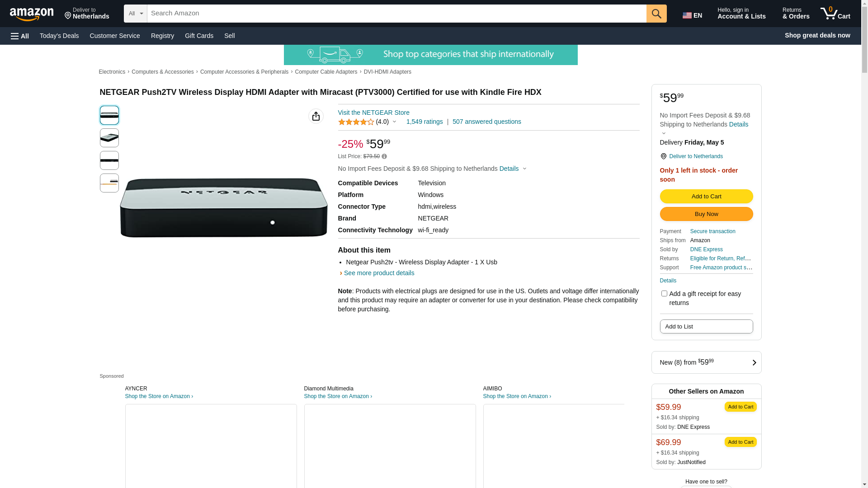Click the Deliver to Netherlands location icon
Image resolution: width=868 pixels, height=488 pixels.
(x=663, y=156)
